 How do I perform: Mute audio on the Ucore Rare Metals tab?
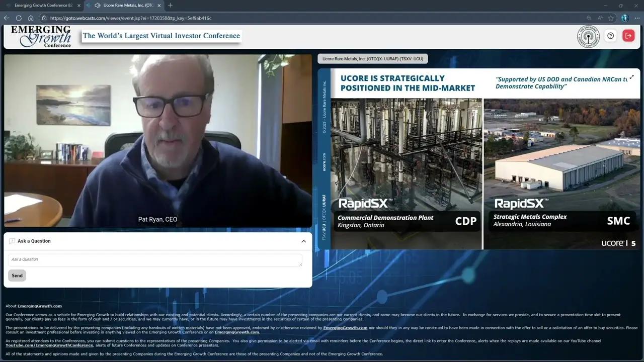[97, 6]
